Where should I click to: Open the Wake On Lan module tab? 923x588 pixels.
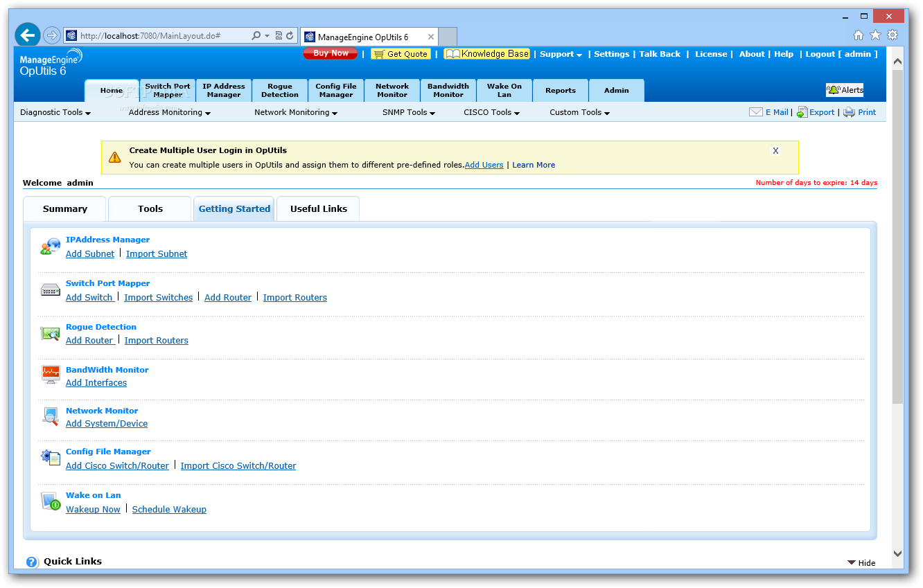(x=504, y=91)
